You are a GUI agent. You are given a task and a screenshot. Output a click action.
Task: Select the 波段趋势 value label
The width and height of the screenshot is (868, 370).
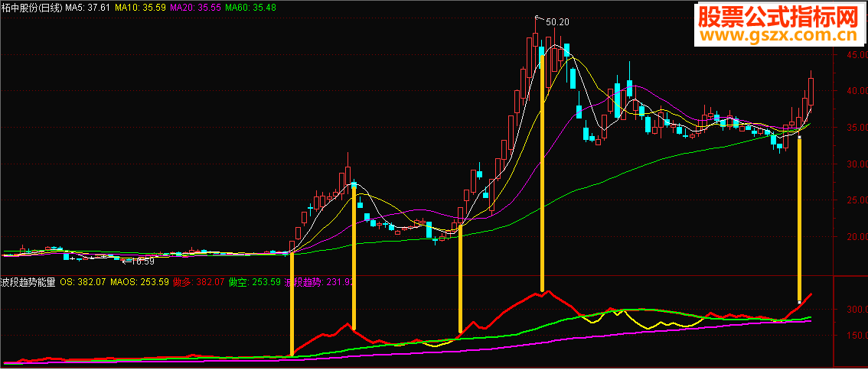319,282
